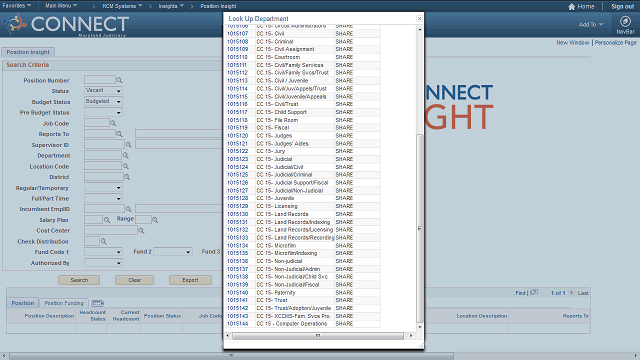This screenshot has width=640, height=360.
Task: Click the Position Description column header
Action: pyautogui.click(x=49, y=316)
